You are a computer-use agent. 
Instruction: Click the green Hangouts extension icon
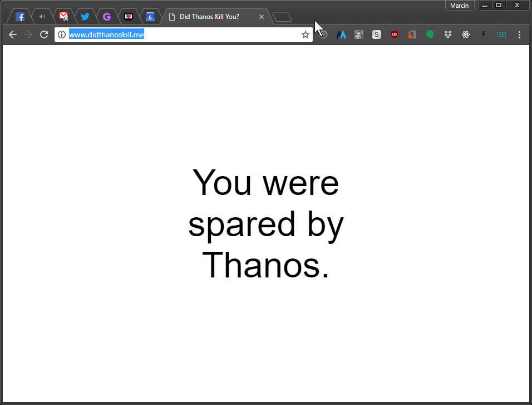[x=430, y=35]
